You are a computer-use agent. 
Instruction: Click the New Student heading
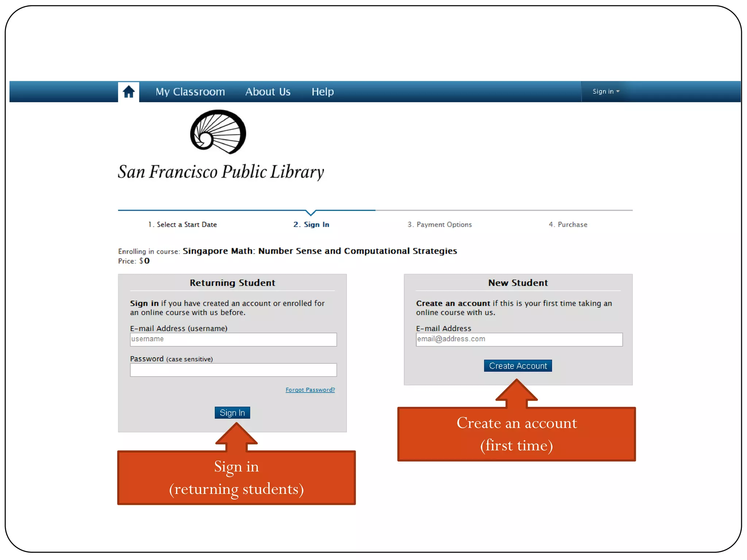[x=518, y=283]
